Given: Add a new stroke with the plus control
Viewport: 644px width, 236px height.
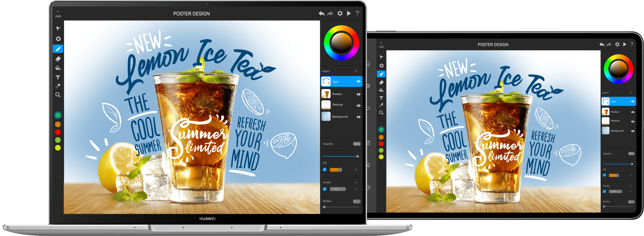Looking at the screenshot, I should (356, 182).
